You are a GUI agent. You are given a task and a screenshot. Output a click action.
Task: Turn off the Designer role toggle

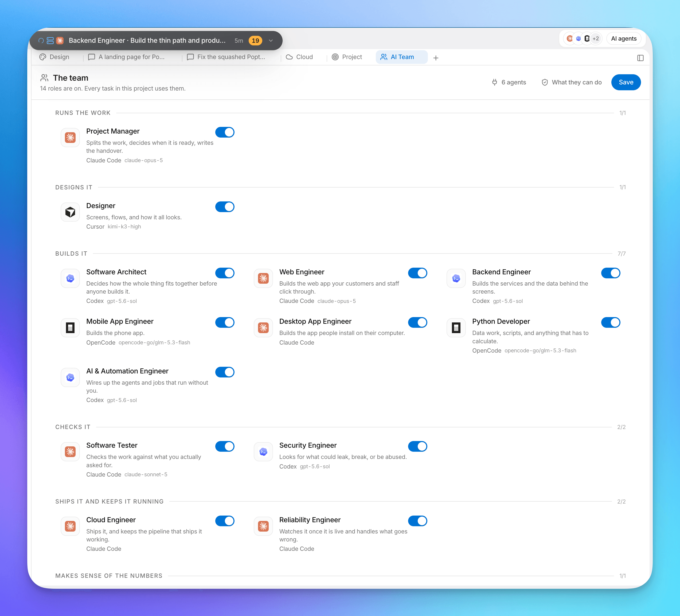coord(225,207)
